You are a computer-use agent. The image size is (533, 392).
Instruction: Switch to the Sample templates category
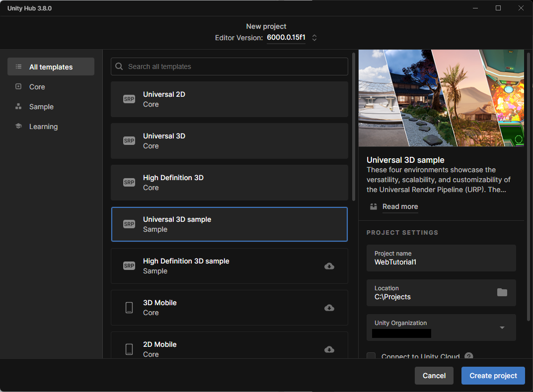click(x=41, y=107)
